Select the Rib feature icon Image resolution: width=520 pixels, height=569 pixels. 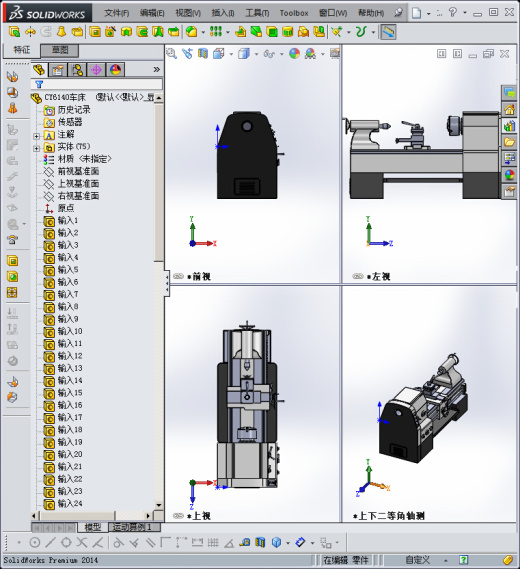240,32
